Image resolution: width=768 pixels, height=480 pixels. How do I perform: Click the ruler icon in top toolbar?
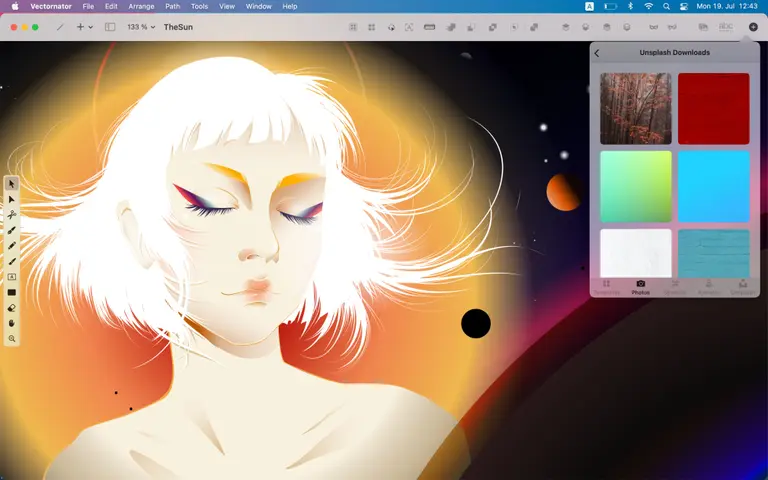430,27
